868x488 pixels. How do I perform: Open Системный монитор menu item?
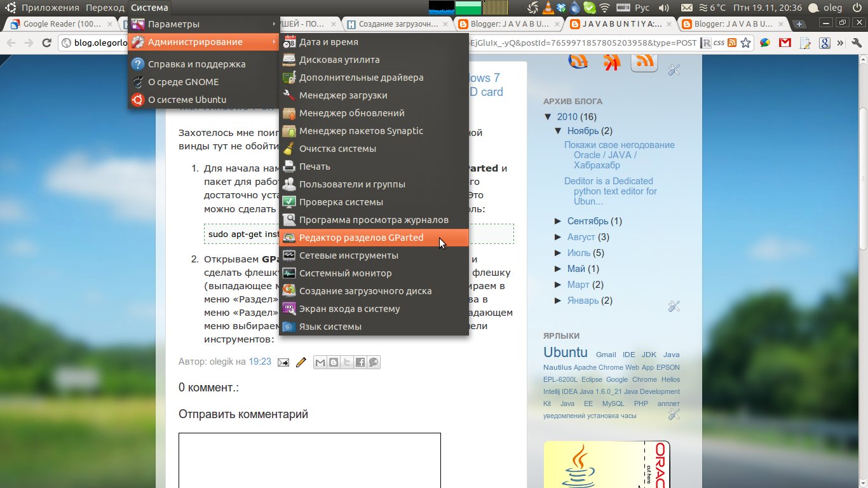(374, 273)
